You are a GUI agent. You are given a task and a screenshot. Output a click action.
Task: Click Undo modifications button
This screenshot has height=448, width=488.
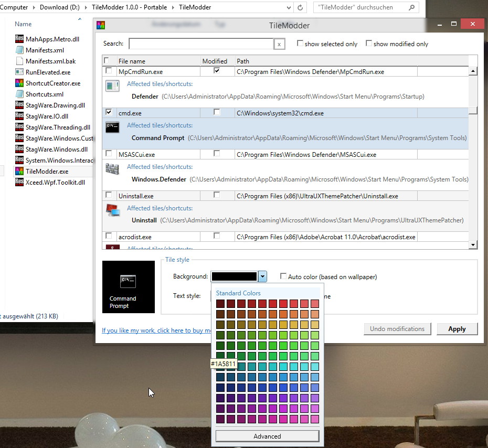tap(397, 329)
